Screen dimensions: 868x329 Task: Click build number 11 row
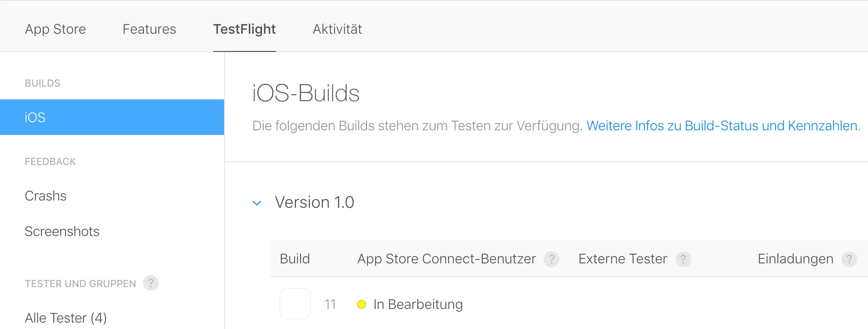tap(330, 304)
